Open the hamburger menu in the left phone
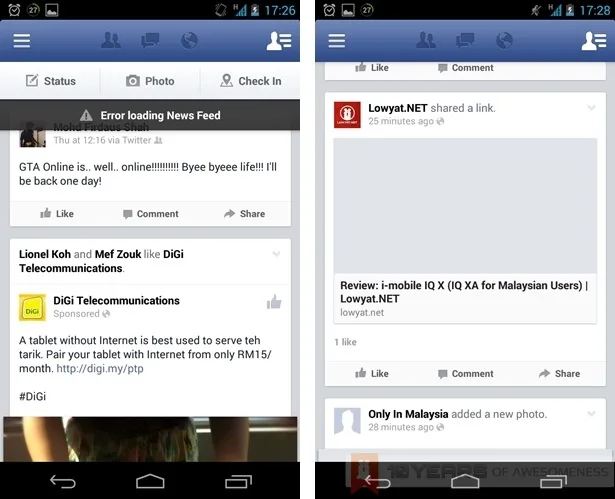Image resolution: width=615 pixels, height=499 pixels. 22,40
